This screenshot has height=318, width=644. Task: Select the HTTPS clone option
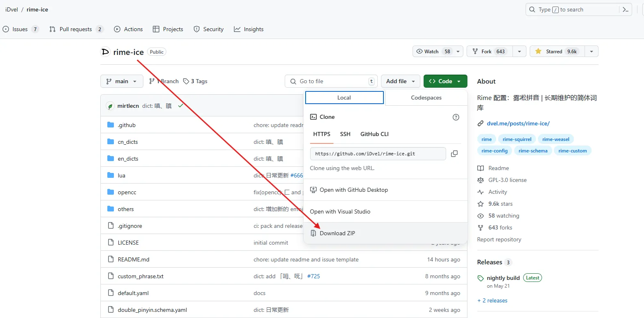coord(322,134)
